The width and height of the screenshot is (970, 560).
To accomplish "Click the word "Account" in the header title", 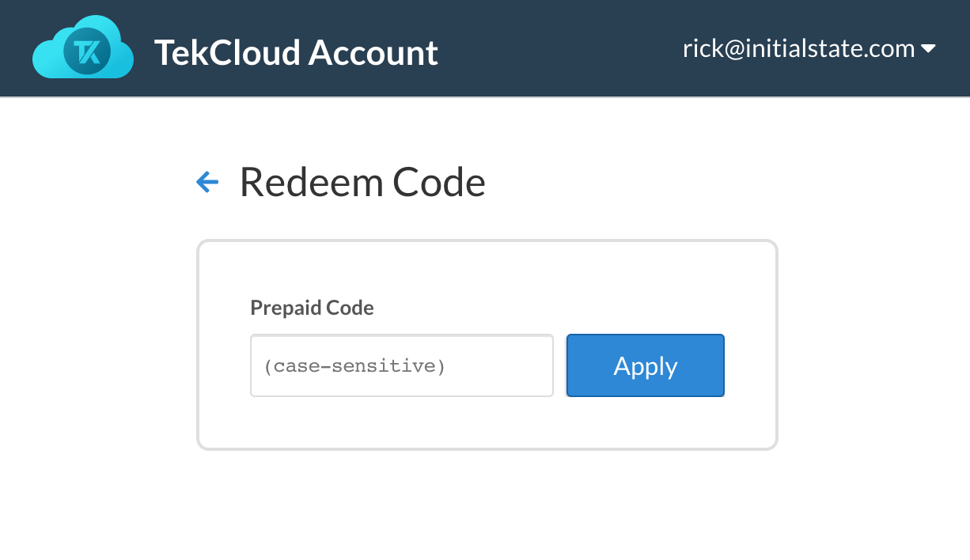I will pos(373,52).
